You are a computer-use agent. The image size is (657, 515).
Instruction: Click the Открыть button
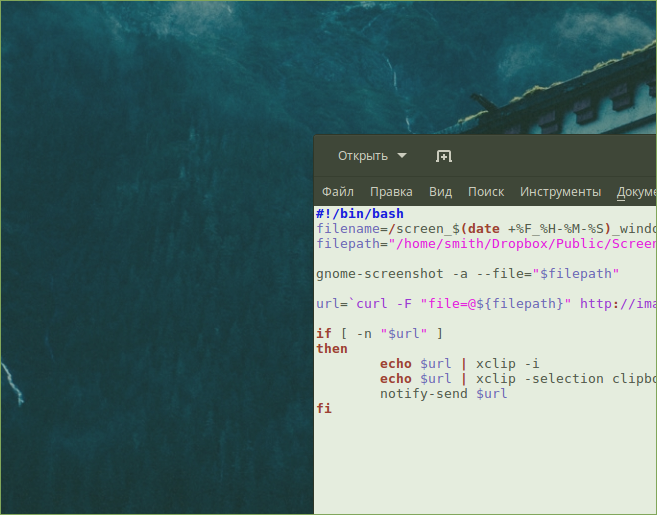pos(363,156)
